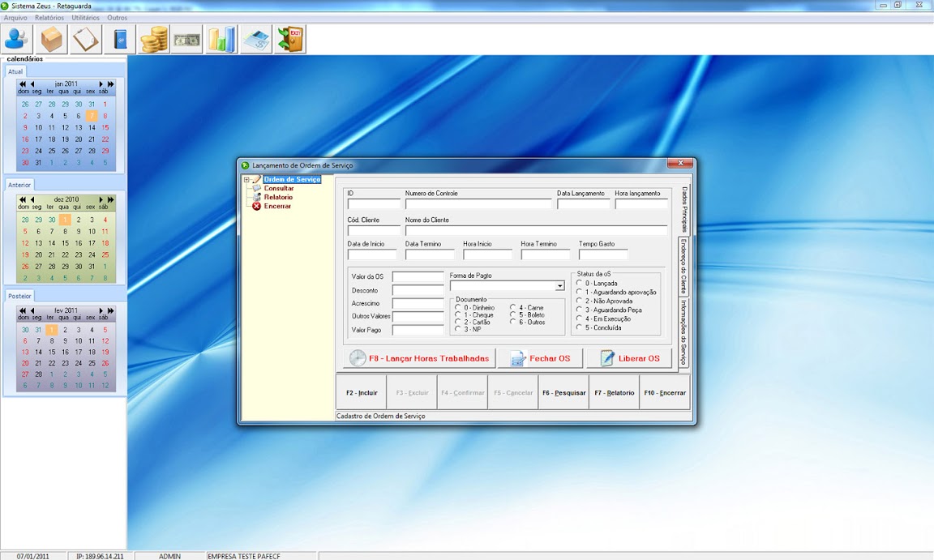Click the Data de Inicio input field
This screenshot has height=560, width=934.
coord(372,254)
